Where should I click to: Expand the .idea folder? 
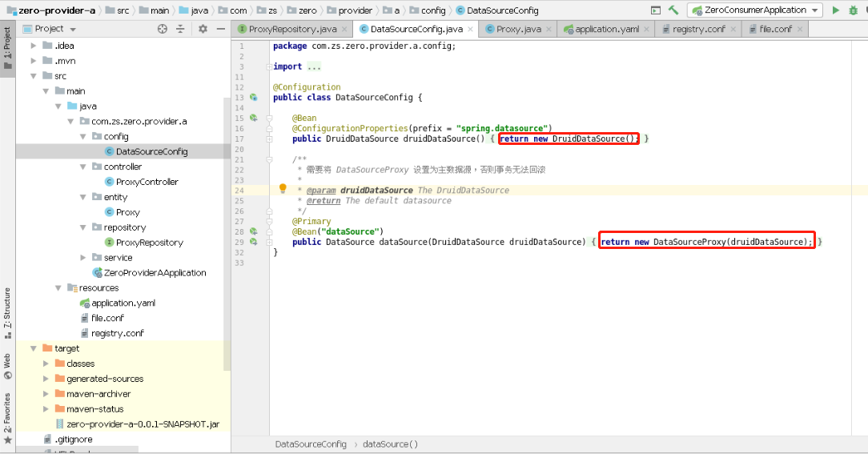(34, 46)
